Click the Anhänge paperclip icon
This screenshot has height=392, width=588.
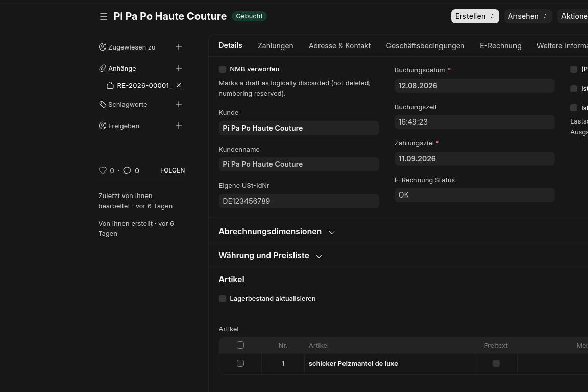tap(103, 68)
